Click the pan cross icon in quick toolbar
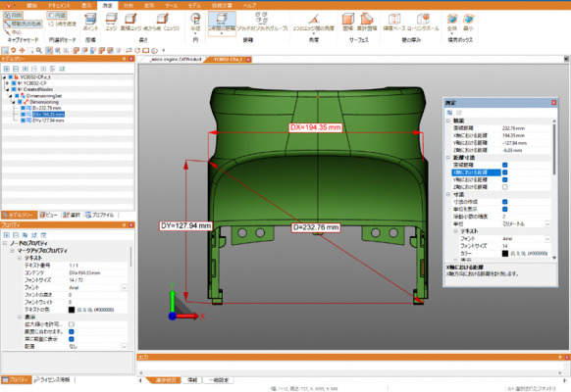 (23, 50)
